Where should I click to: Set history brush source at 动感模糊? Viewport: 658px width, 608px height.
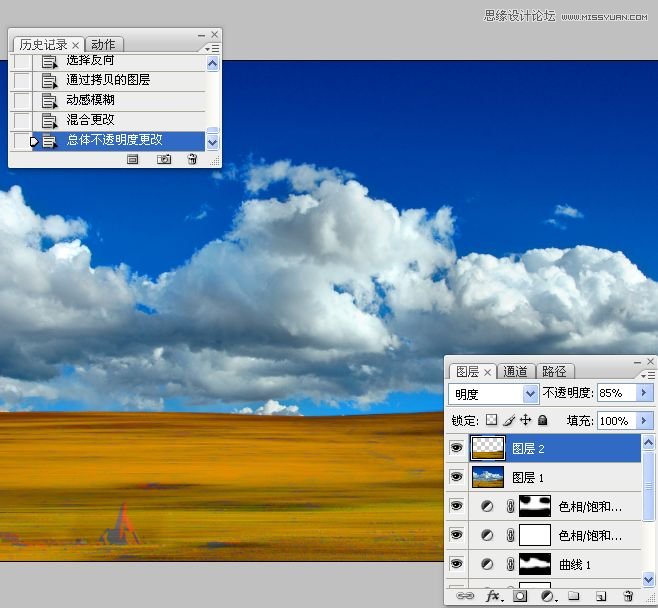[x=21, y=100]
